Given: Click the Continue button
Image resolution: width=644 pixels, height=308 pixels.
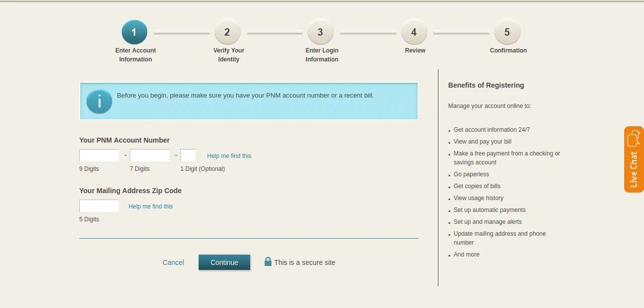Looking at the screenshot, I should click(224, 262).
